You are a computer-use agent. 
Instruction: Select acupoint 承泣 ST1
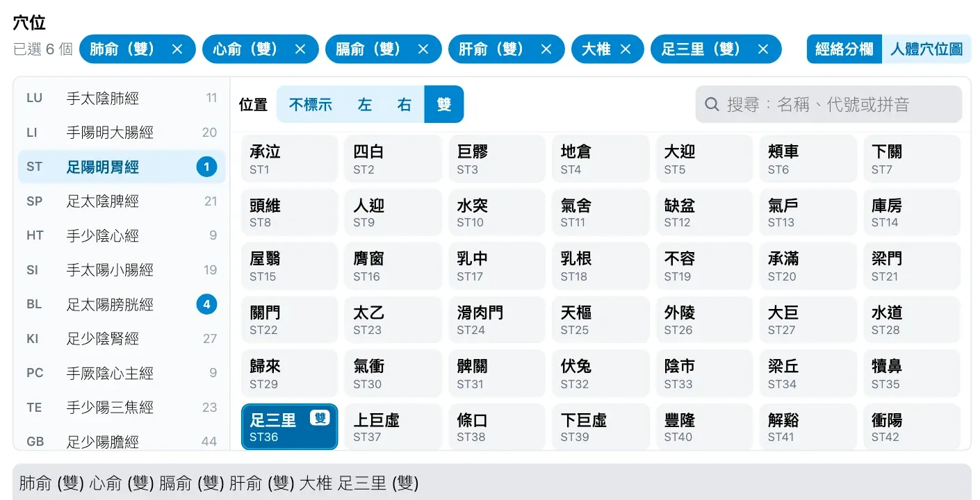point(290,159)
